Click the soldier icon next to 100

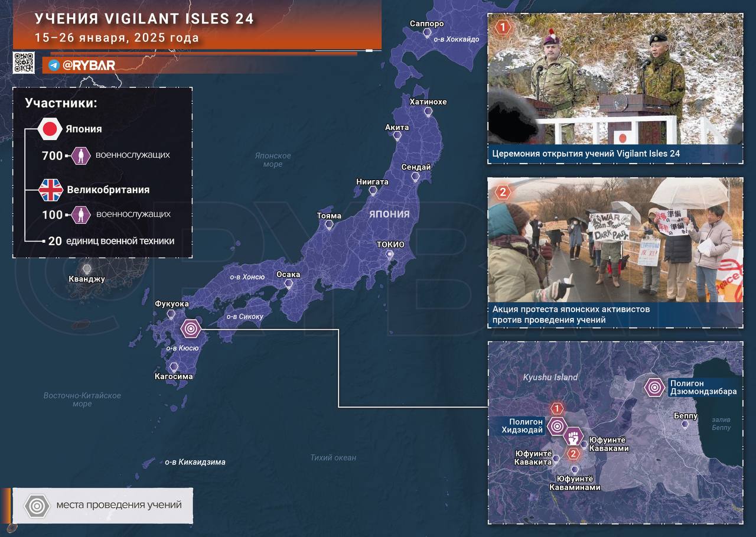[x=80, y=214]
